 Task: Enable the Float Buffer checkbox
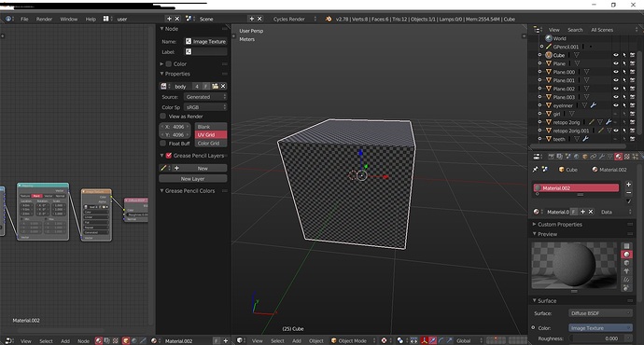163,144
